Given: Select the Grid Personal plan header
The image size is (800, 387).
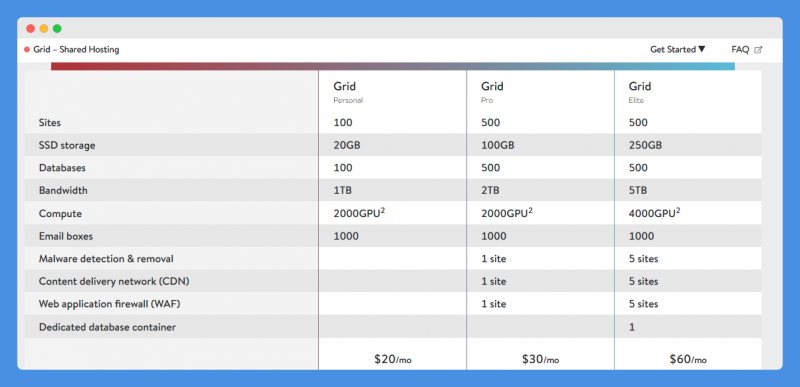Looking at the screenshot, I should (348, 92).
